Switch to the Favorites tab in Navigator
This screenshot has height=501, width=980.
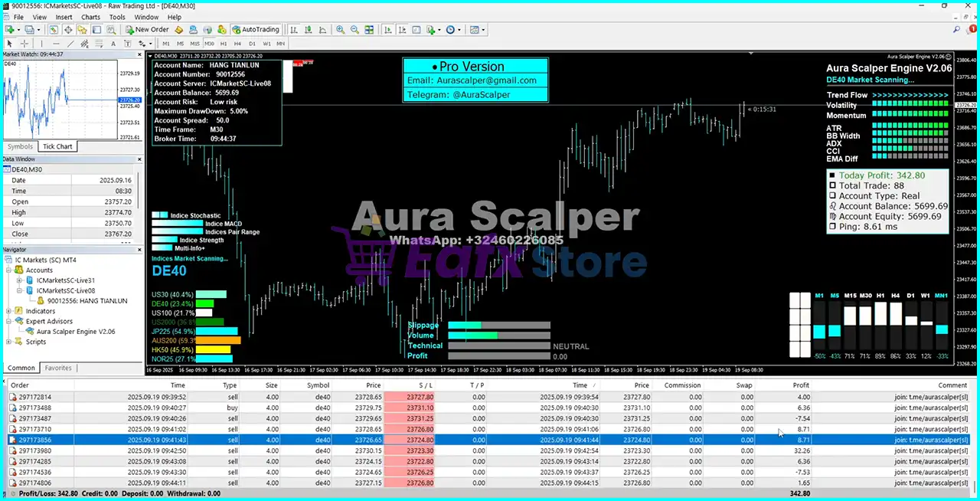pyautogui.click(x=58, y=368)
